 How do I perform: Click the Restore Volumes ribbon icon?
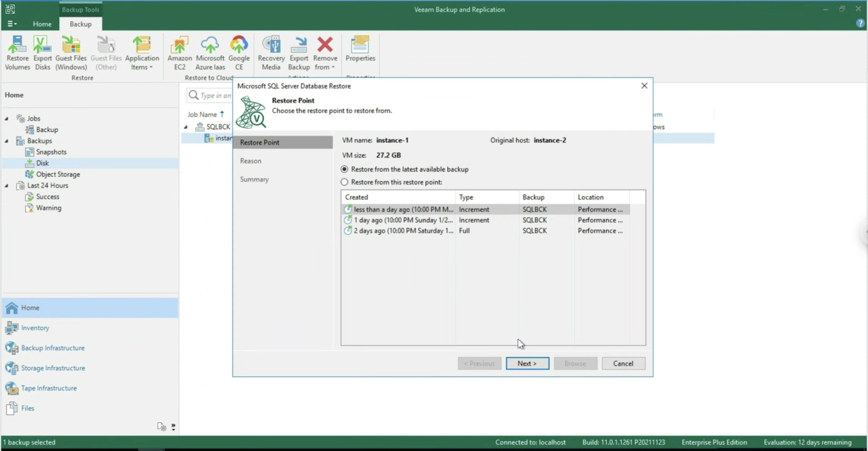[17, 53]
